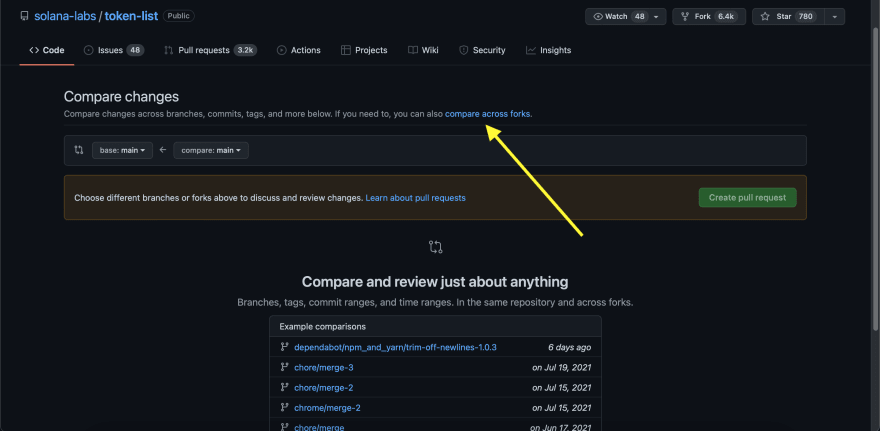This screenshot has width=880, height=431.
Task: Click the shield icon in Security tab
Action: [x=464, y=51]
